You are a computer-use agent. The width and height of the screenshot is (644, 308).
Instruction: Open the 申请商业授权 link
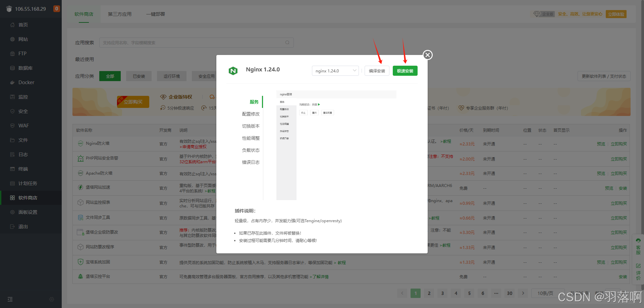pyautogui.click(x=195, y=147)
